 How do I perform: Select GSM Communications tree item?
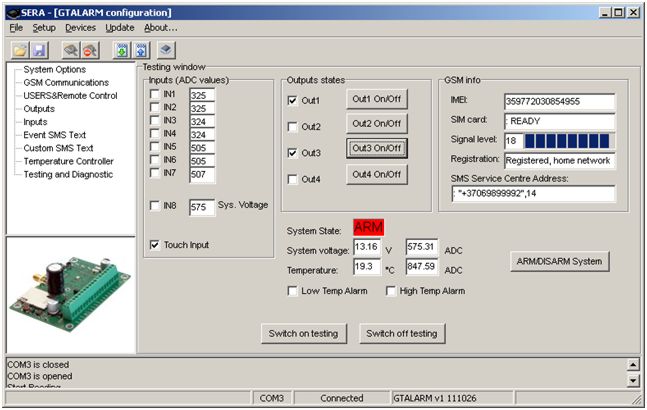66,82
